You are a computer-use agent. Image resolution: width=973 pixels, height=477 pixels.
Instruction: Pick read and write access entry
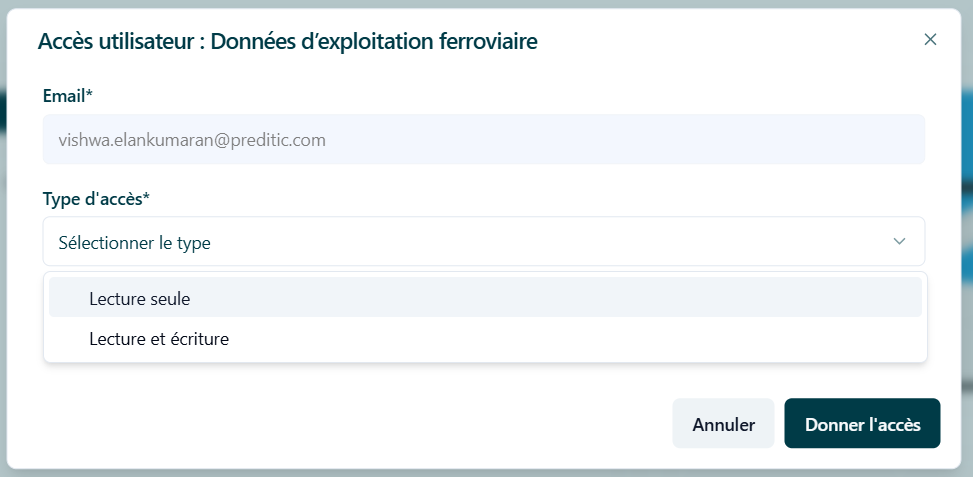click(x=485, y=339)
